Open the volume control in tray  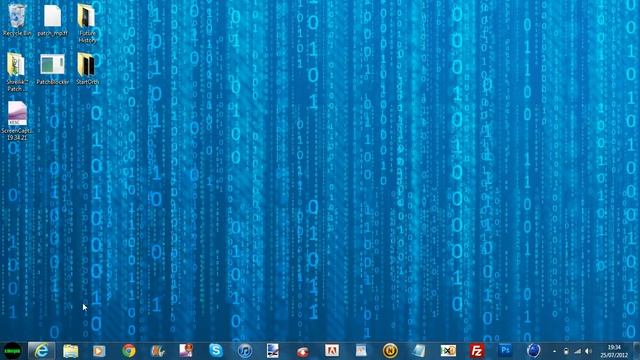[588, 351]
